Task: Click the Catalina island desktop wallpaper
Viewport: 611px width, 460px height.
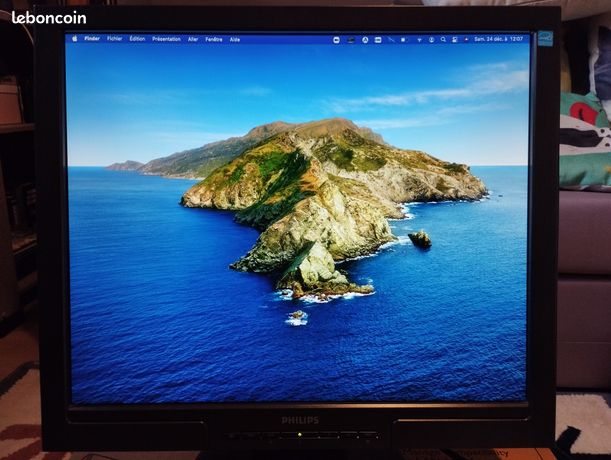Action: [x=298, y=222]
